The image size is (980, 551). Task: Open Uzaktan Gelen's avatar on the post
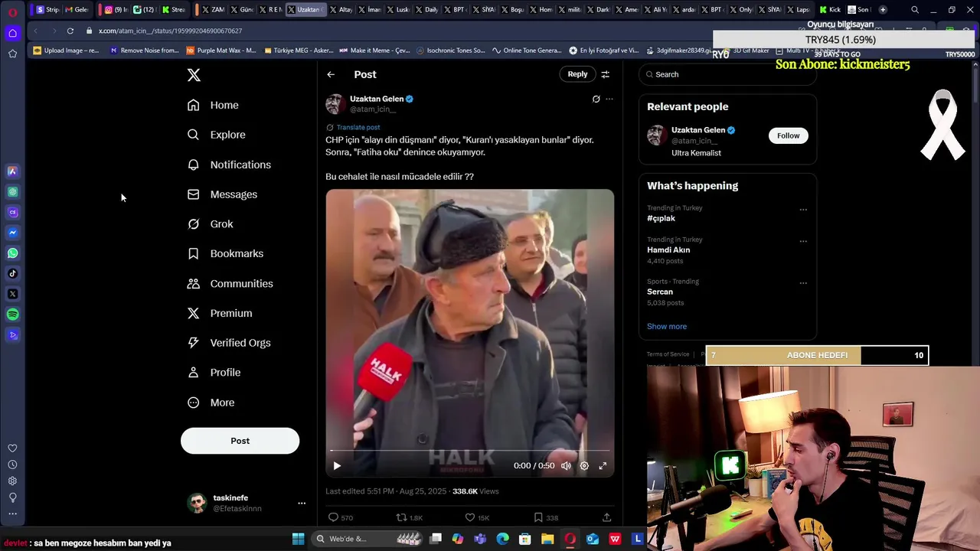pyautogui.click(x=335, y=104)
